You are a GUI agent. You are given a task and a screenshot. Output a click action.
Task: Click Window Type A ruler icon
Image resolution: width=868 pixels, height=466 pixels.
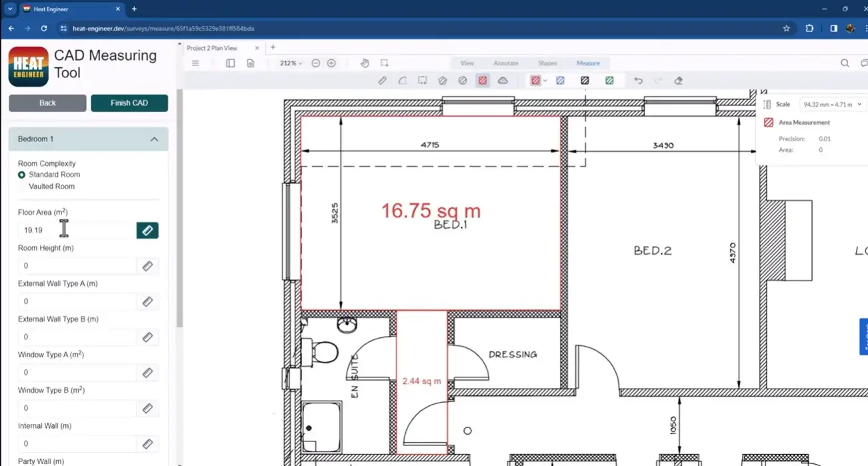(x=147, y=373)
